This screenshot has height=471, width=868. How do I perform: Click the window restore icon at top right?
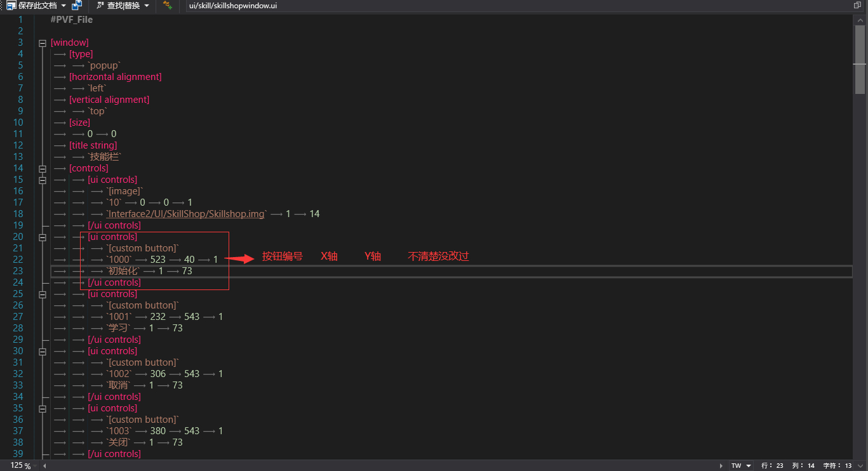857,5
